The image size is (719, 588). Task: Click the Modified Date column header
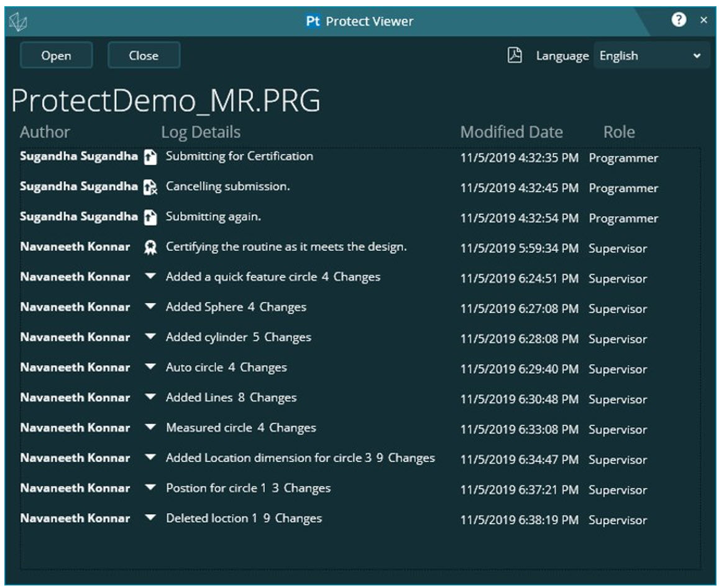click(x=511, y=131)
